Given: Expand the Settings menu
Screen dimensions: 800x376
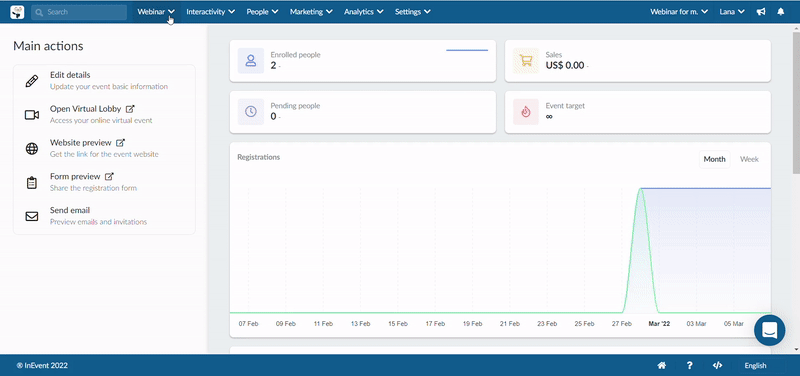Looking at the screenshot, I should [x=412, y=12].
